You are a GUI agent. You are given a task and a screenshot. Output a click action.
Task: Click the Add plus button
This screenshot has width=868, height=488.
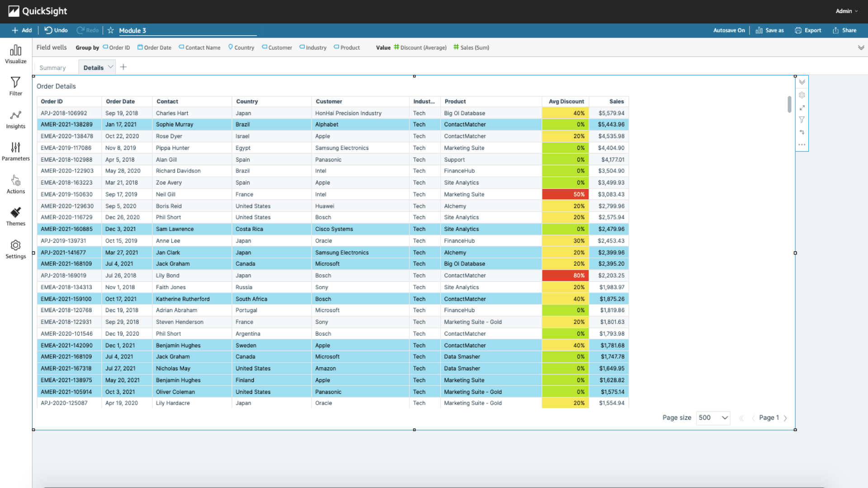point(22,30)
